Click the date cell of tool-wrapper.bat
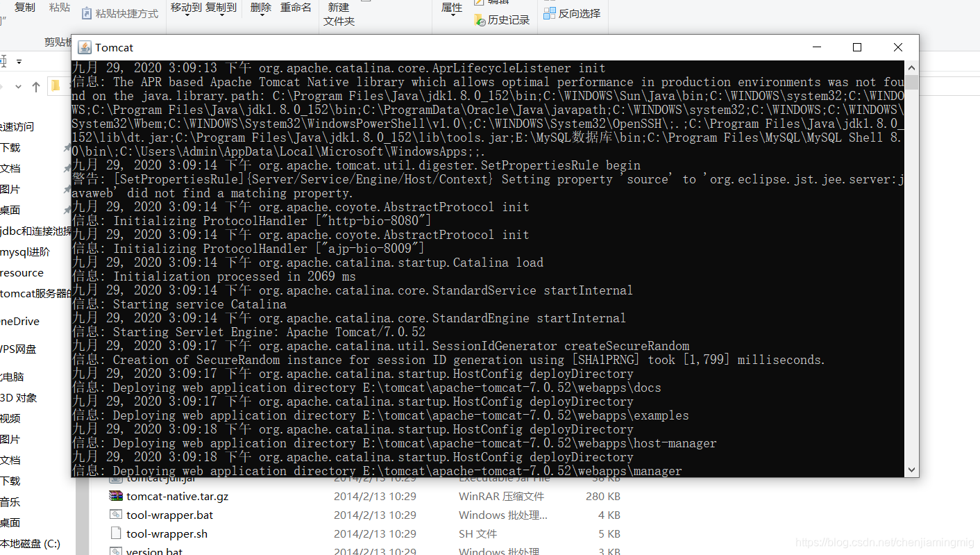980x555 pixels. tap(375, 515)
